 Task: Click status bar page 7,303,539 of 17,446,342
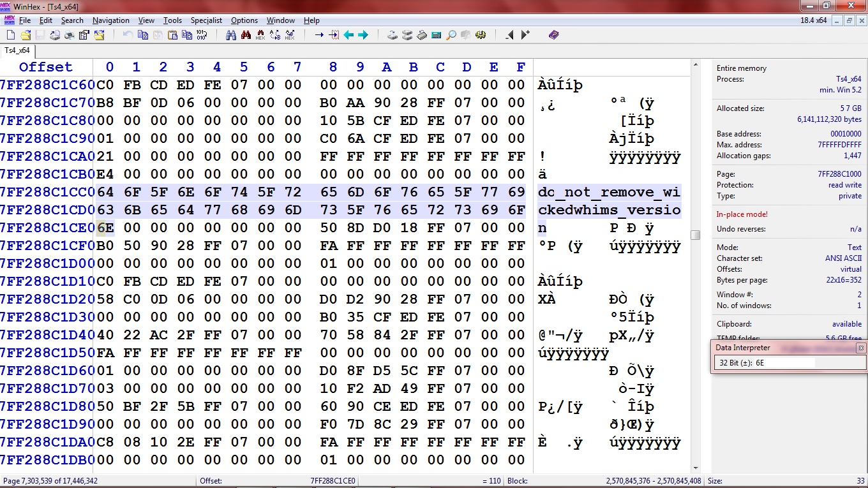50,481
